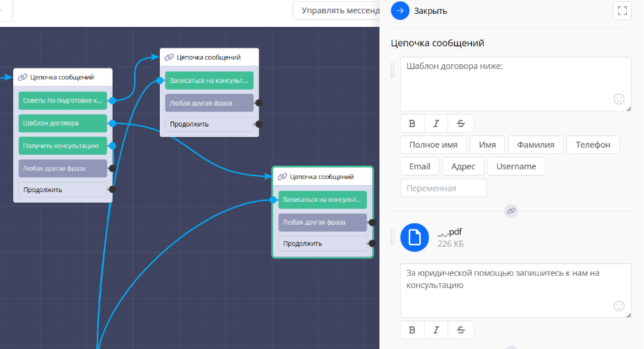Screen dimensions: 644x349
Task: Click the Переменная input field
Action: pyautogui.click(x=443, y=188)
